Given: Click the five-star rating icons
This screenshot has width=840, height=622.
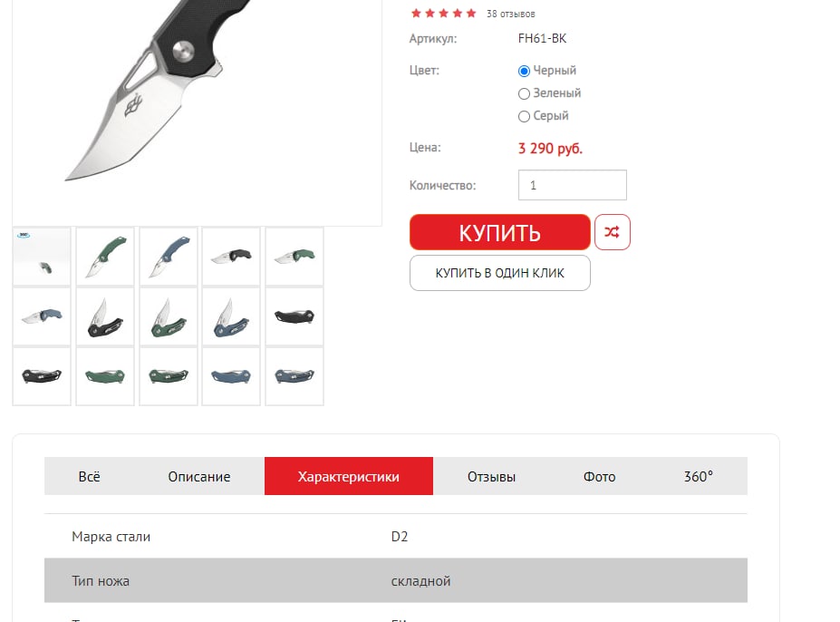Looking at the screenshot, I should (x=443, y=14).
